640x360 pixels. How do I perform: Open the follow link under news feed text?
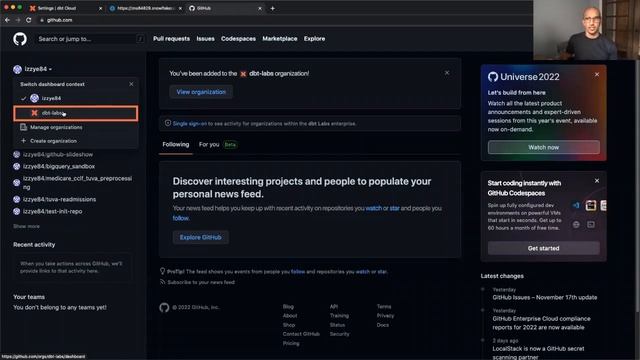180,218
